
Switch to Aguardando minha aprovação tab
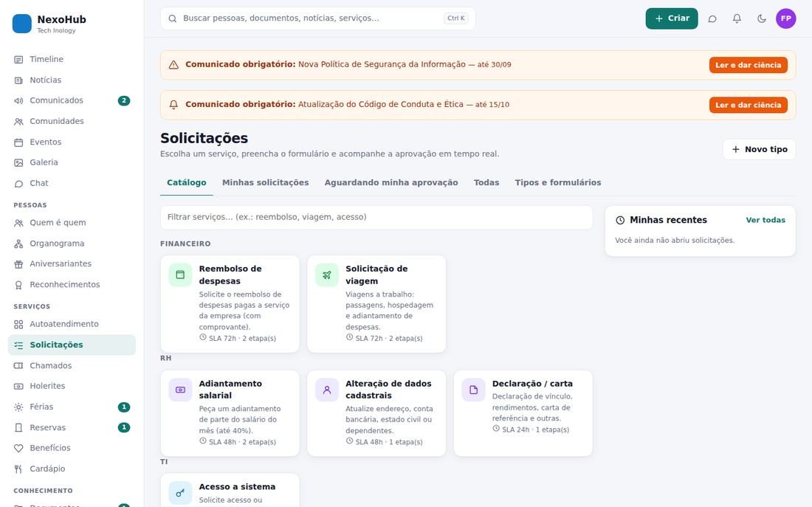point(391,182)
